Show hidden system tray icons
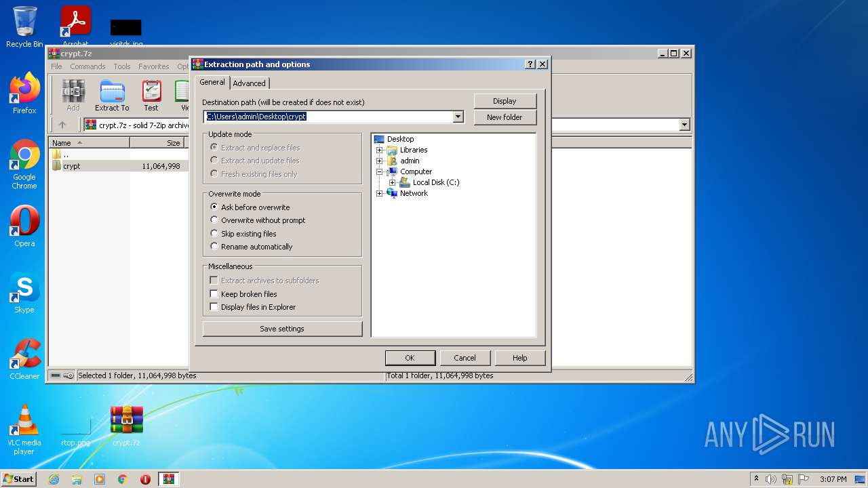Screen dimensions: 868x488 [x=756, y=479]
